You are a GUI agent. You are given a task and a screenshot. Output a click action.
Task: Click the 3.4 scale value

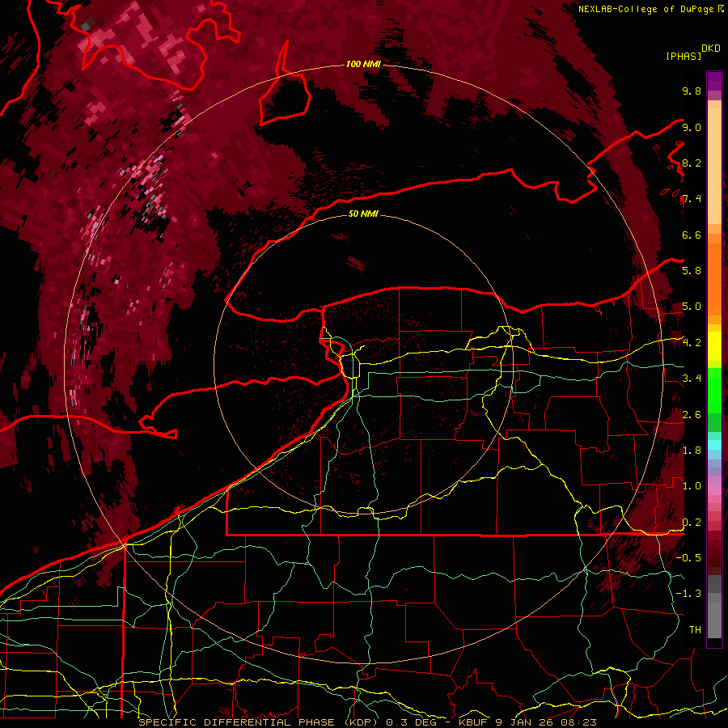(x=692, y=379)
